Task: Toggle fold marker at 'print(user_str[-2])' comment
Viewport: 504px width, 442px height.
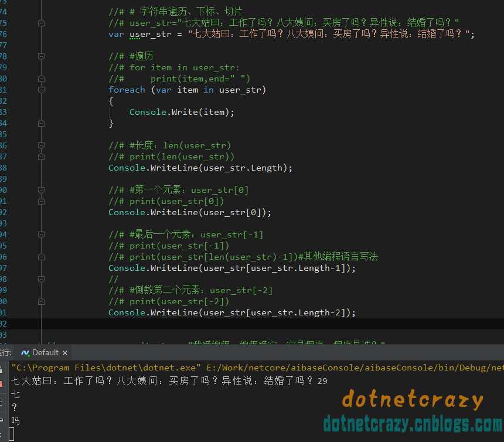Action: point(41,301)
